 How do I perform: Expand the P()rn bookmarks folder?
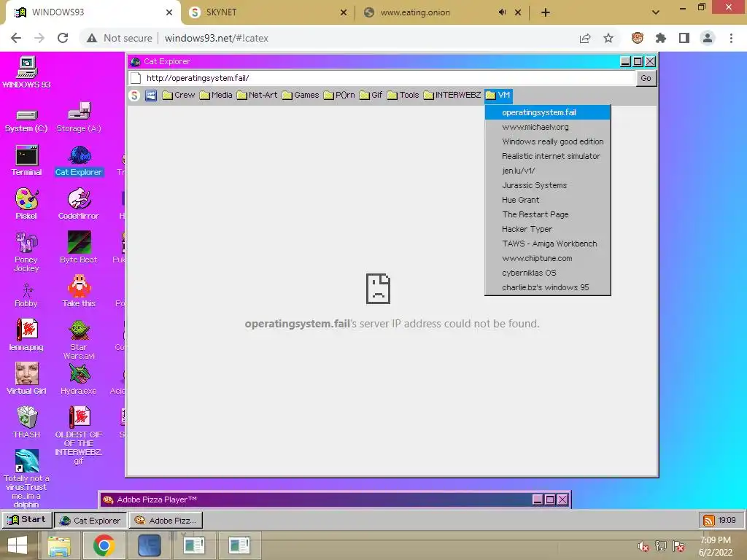coord(339,96)
